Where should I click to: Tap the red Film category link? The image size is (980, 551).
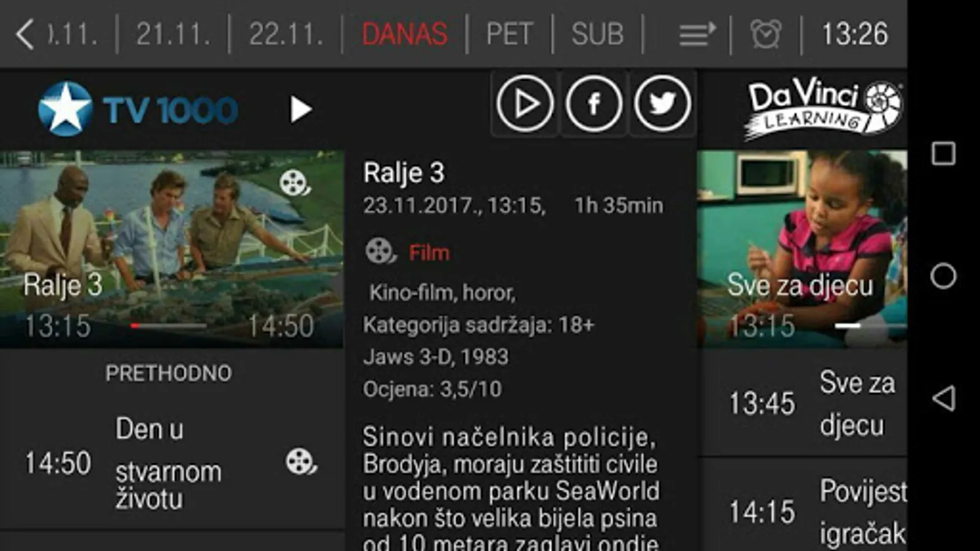429,252
